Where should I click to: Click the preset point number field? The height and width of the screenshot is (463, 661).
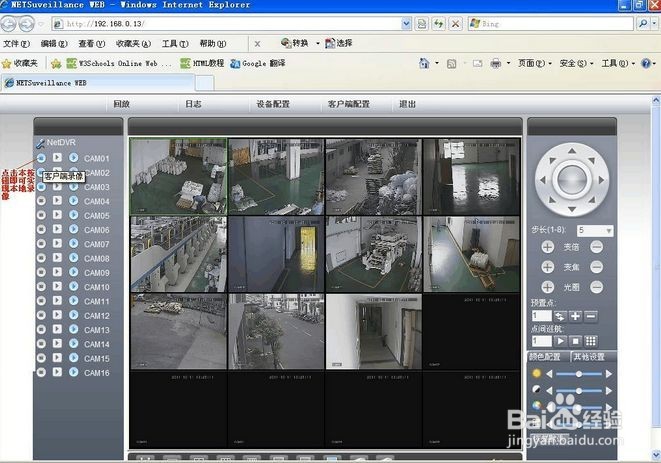click(x=541, y=316)
